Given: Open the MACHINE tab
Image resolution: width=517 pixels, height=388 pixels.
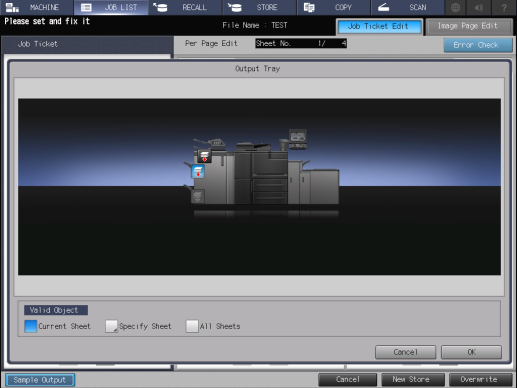Looking at the screenshot, I should coord(37,7).
